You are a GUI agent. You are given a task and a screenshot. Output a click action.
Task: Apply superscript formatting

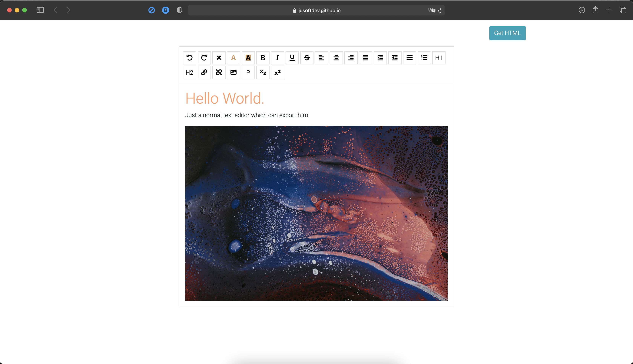(277, 73)
